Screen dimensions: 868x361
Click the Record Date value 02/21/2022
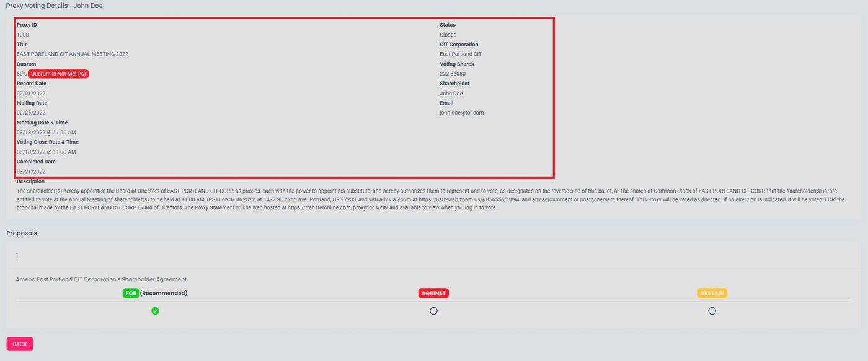pyautogui.click(x=31, y=94)
